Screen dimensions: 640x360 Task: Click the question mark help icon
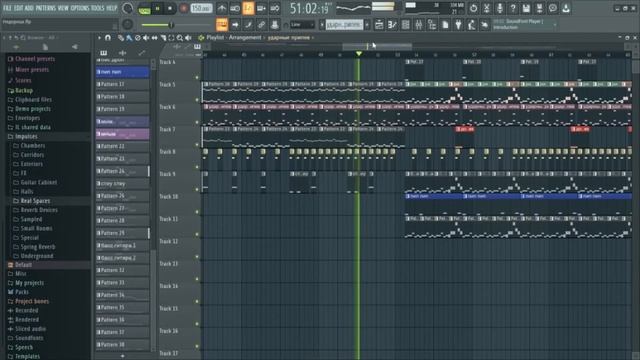pos(513,8)
